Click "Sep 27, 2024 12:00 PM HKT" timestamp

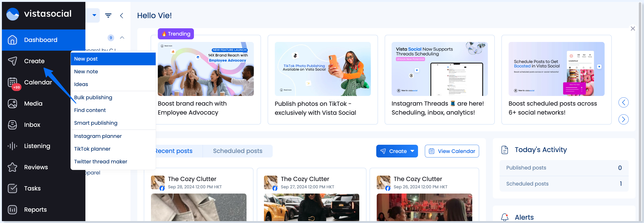pyautogui.click(x=307, y=187)
